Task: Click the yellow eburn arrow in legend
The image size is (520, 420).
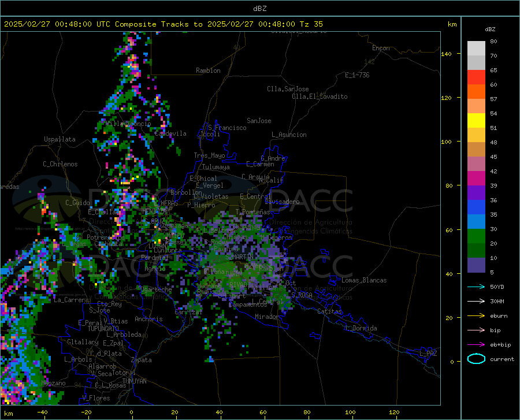Action: (476, 316)
